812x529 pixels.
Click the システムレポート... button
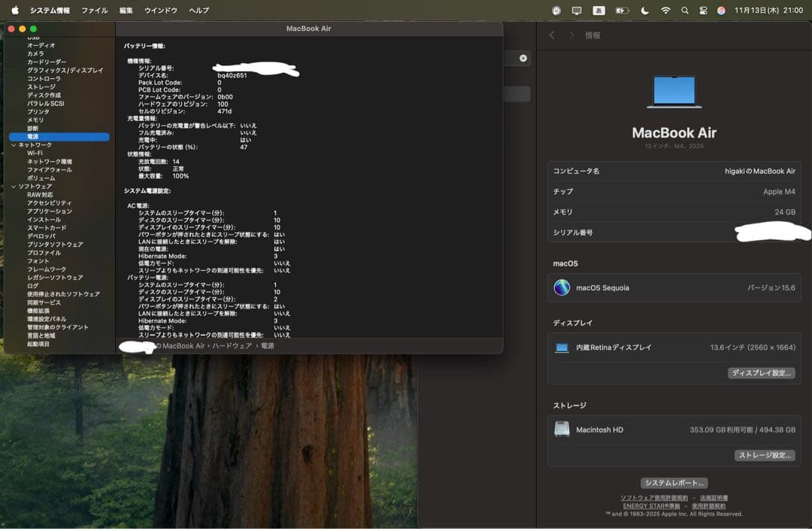[x=674, y=483]
